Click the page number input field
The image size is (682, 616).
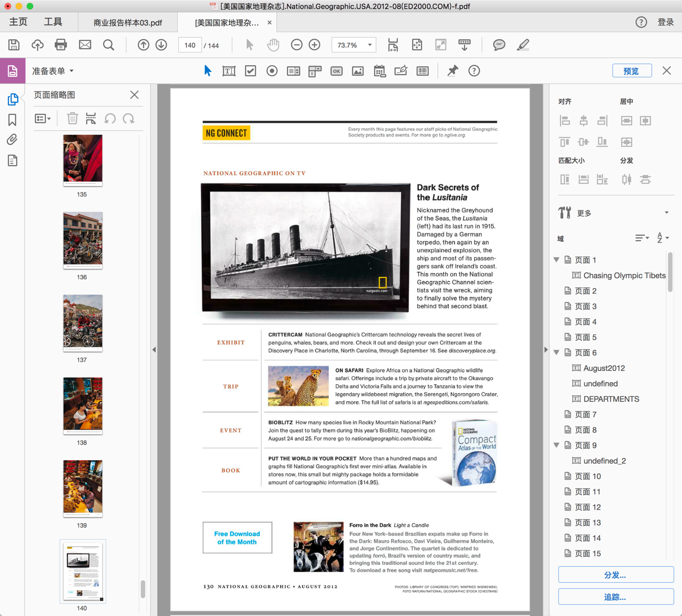tap(190, 45)
